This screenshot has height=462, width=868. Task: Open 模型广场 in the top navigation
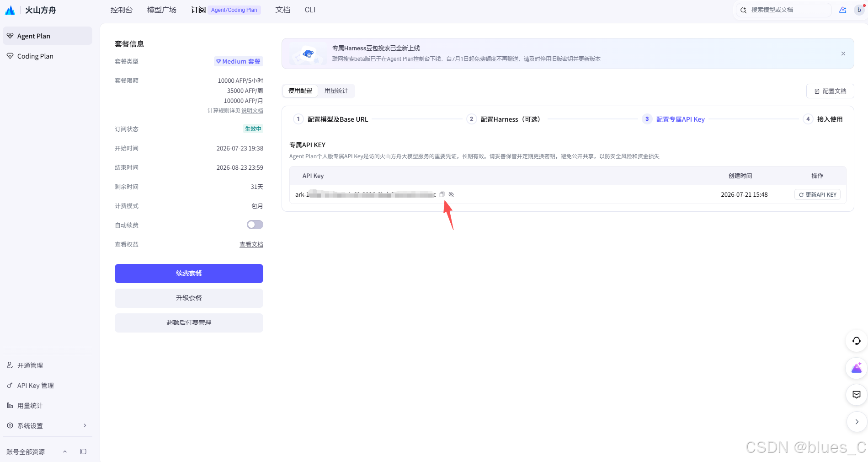coord(162,10)
